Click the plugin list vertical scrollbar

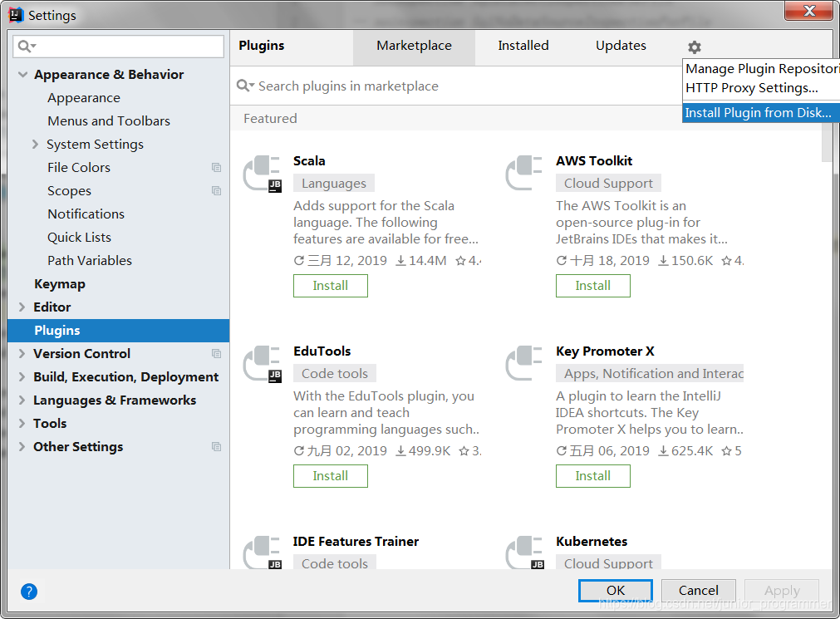(x=828, y=143)
